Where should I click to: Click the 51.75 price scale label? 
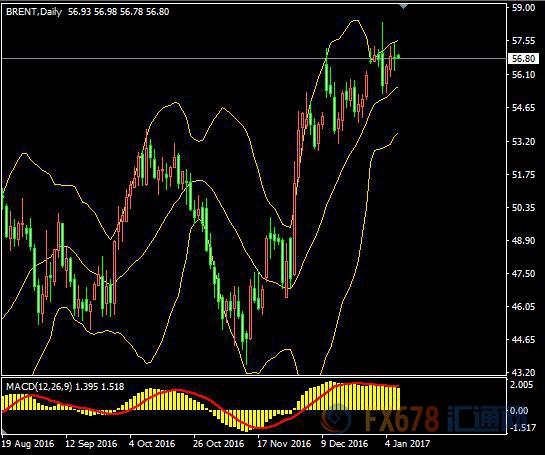523,174
